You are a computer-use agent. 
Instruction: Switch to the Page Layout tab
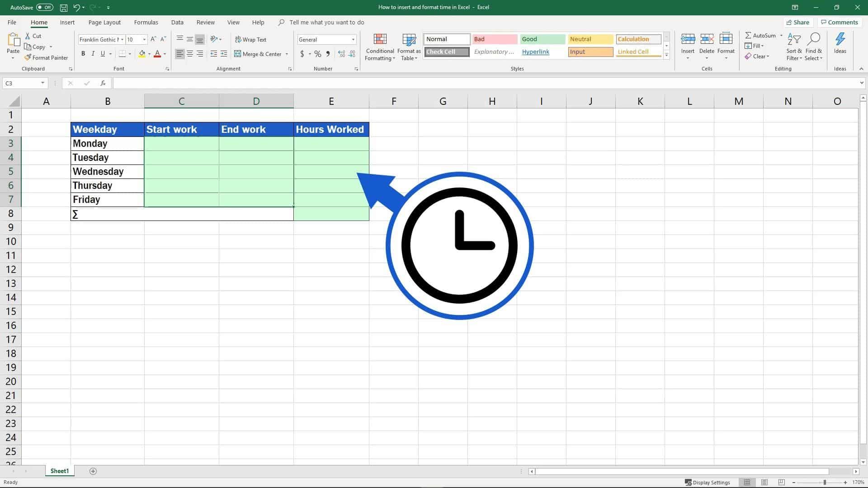tap(104, 22)
